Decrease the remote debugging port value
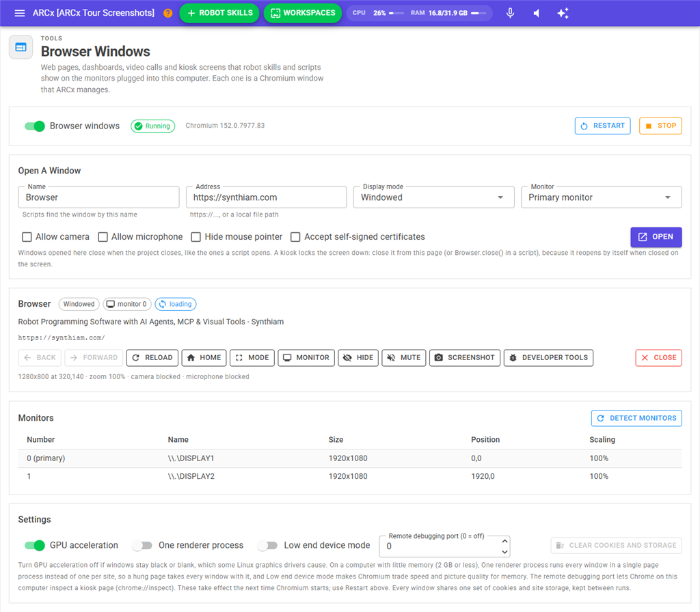The width and height of the screenshot is (700, 612). click(504, 552)
